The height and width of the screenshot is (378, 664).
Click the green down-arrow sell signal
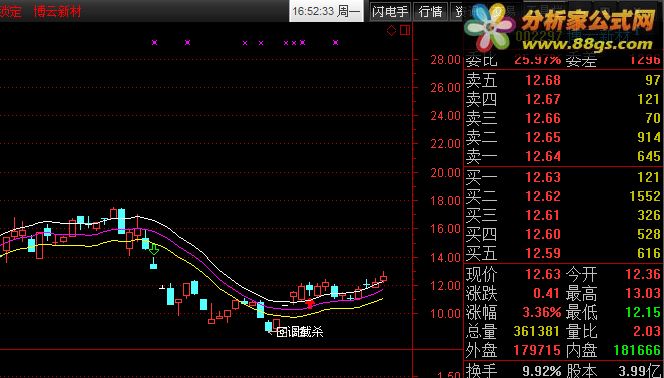(154, 249)
